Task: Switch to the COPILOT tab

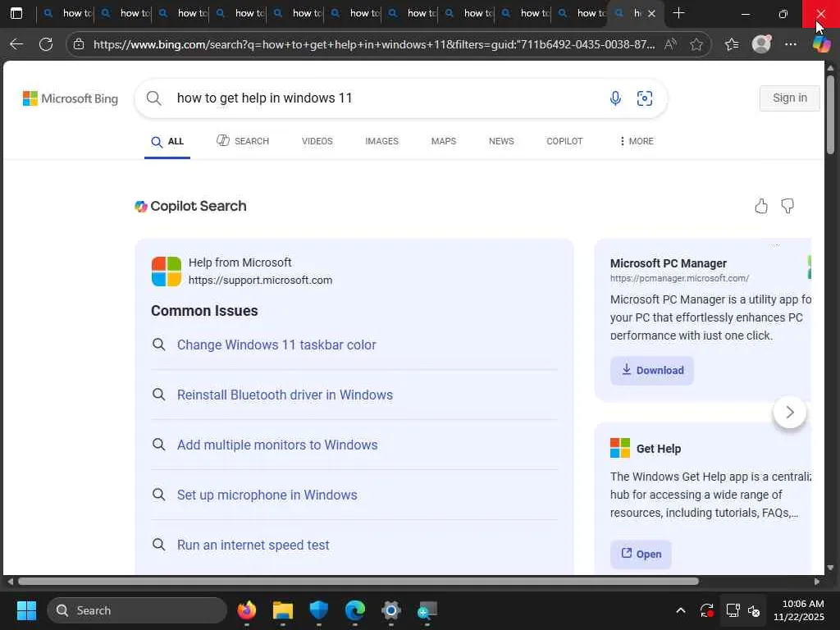Action: pos(564,141)
